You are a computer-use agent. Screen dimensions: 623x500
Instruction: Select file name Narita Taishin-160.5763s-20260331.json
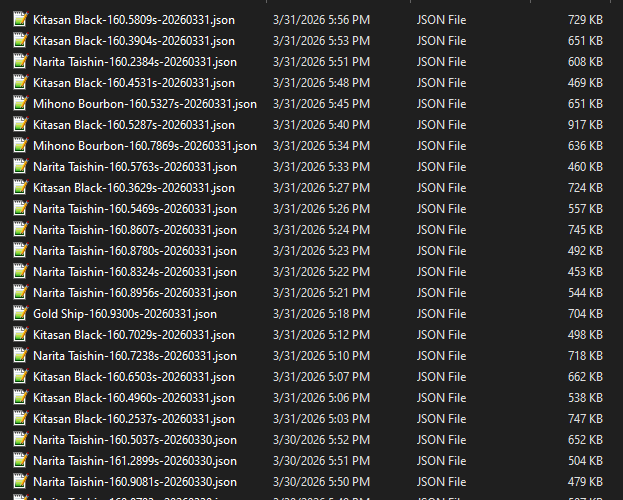pyautogui.click(x=135, y=167)
